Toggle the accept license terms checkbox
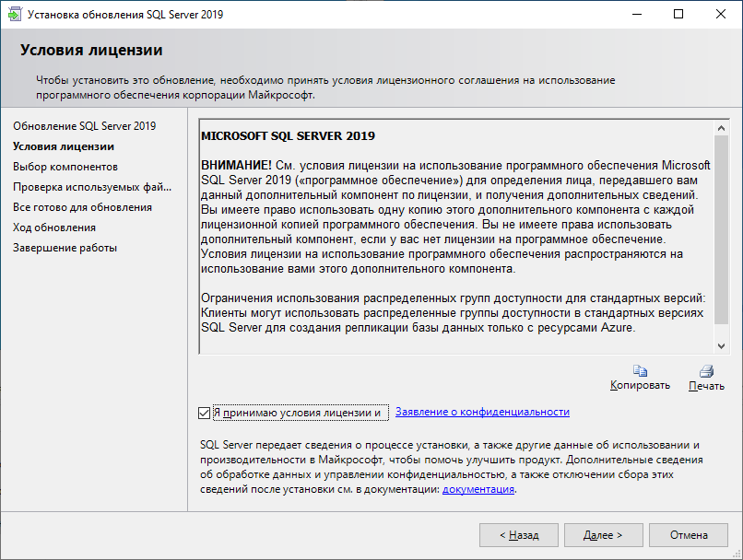The height and width of the screenshot is (560, 743). click(x=205, y=413)
